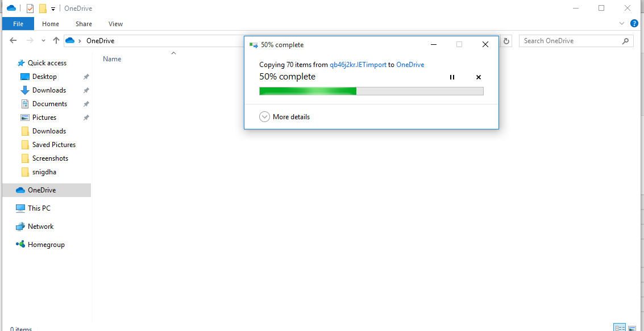Minimize the OneDrive Explorer window

[x=575, y=8]
